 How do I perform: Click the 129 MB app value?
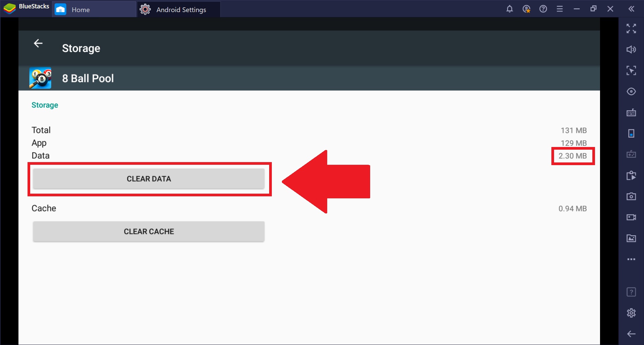pyautogui.click(x=574, y=143)
